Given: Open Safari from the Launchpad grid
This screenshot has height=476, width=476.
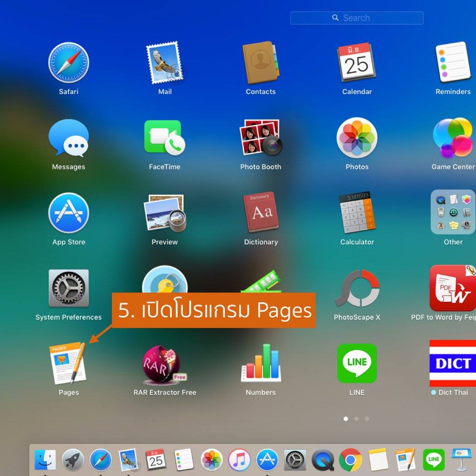Looking at the screenshot, I should click(x=68, y=63).
